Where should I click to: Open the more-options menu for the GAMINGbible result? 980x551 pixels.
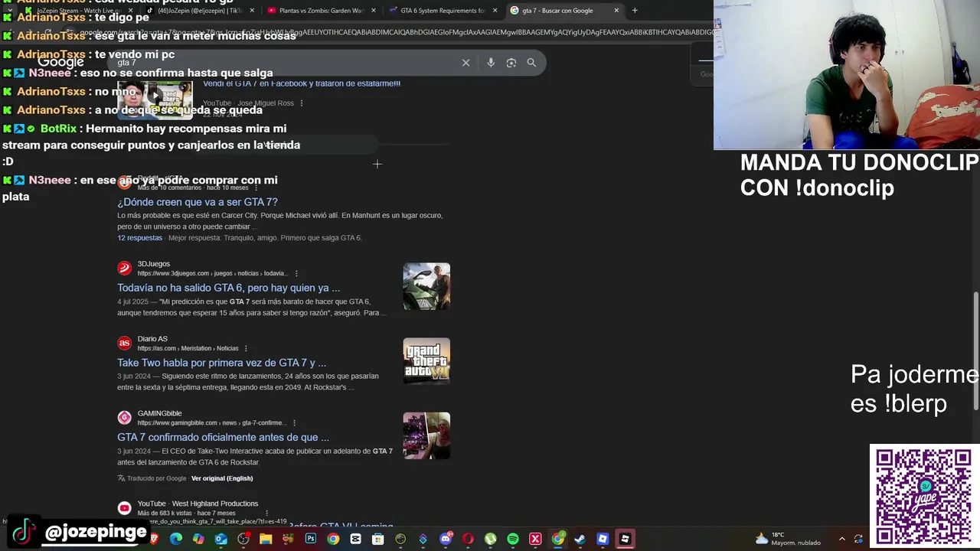click(x=294, y=423)
